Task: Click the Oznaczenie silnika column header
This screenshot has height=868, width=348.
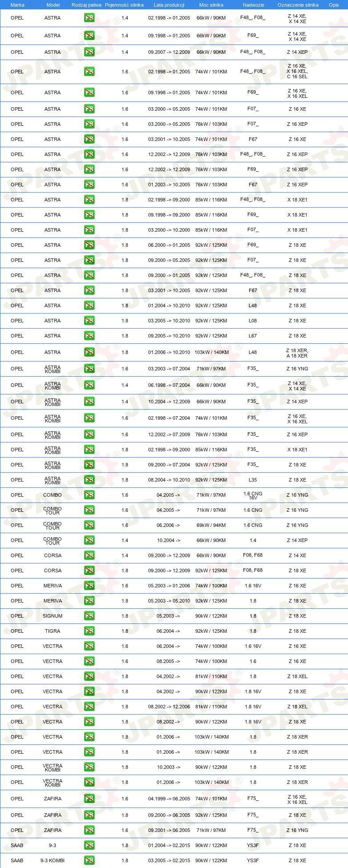Action: [x=298, y=5]
